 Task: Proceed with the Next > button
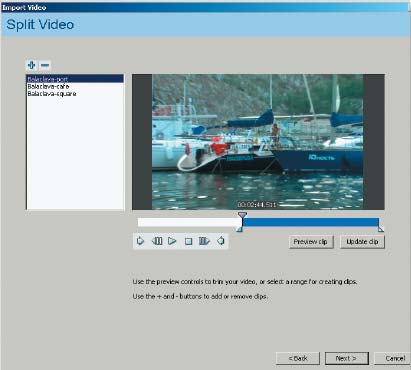pos(347,358)
